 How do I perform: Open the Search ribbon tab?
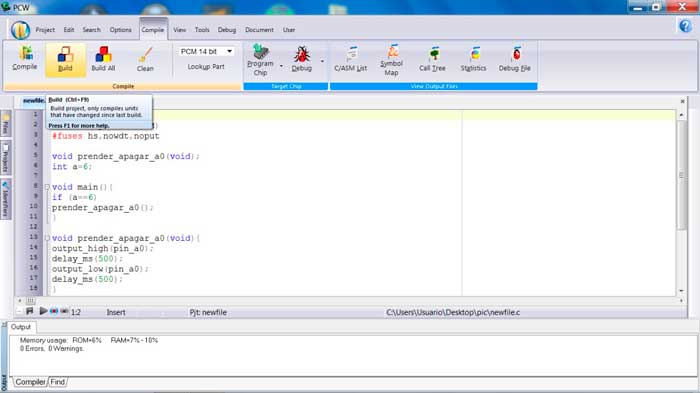pyautogui.click(x=92, y=30)
